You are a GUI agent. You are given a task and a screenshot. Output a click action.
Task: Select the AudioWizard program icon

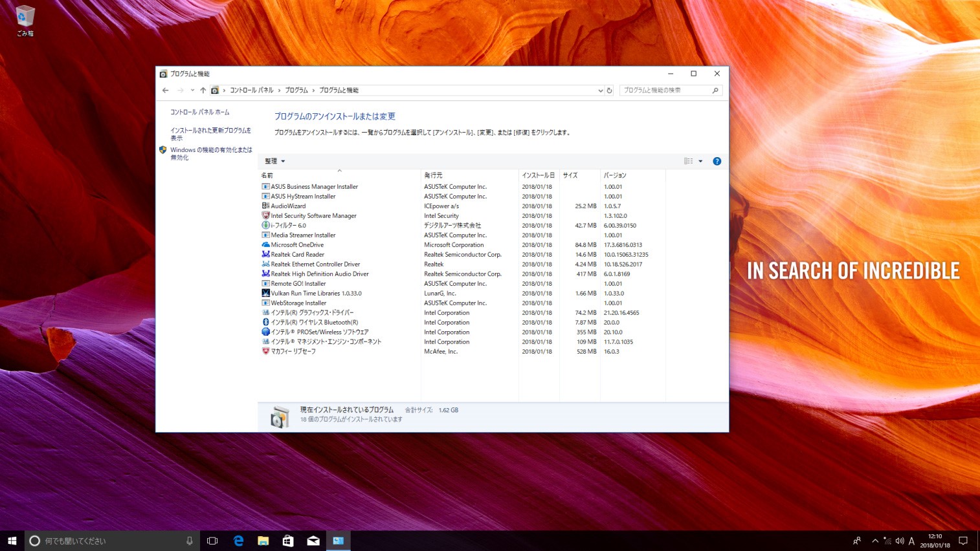[x=265, y=206]
